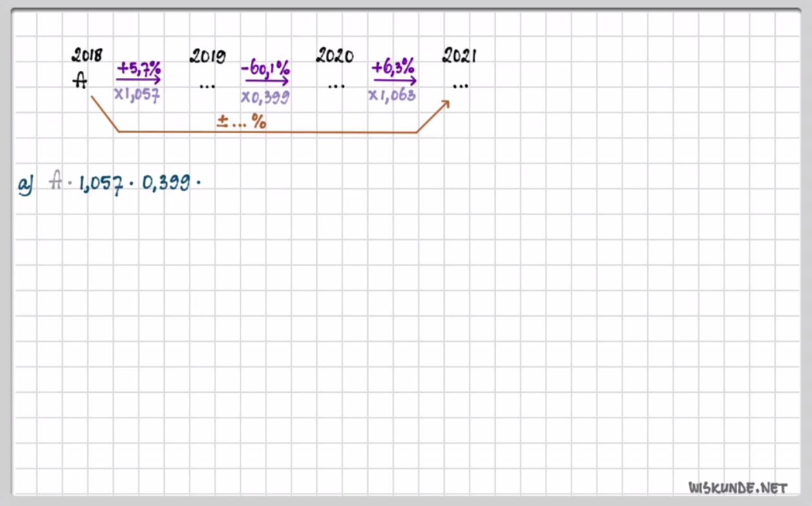Click the 2018 year label
The image size is (812, 506).
87,55
